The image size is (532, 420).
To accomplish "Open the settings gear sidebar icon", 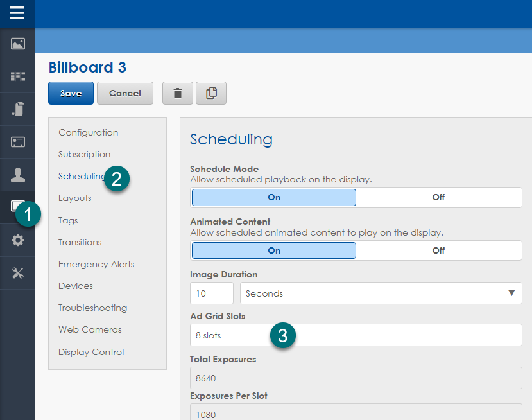I will click(17, 240).
